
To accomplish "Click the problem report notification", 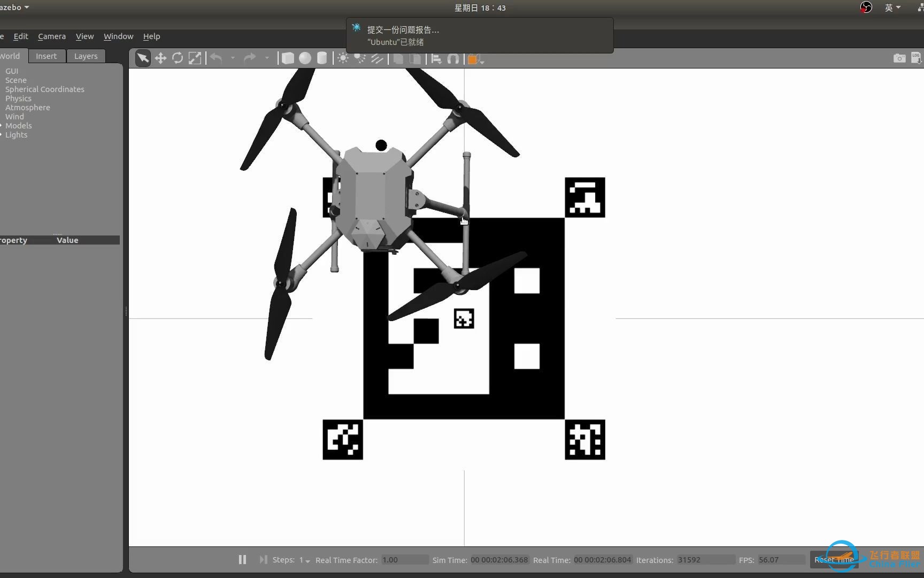I will 480,35.
